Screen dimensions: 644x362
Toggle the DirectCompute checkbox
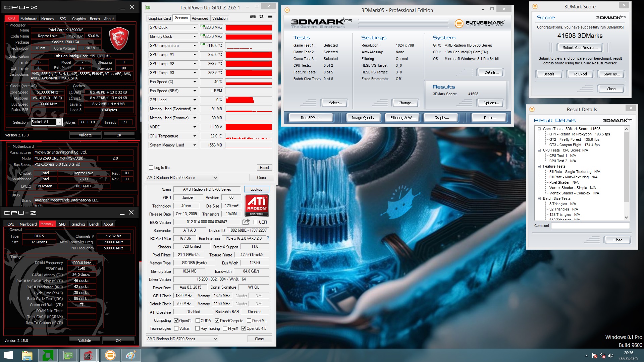217,321
